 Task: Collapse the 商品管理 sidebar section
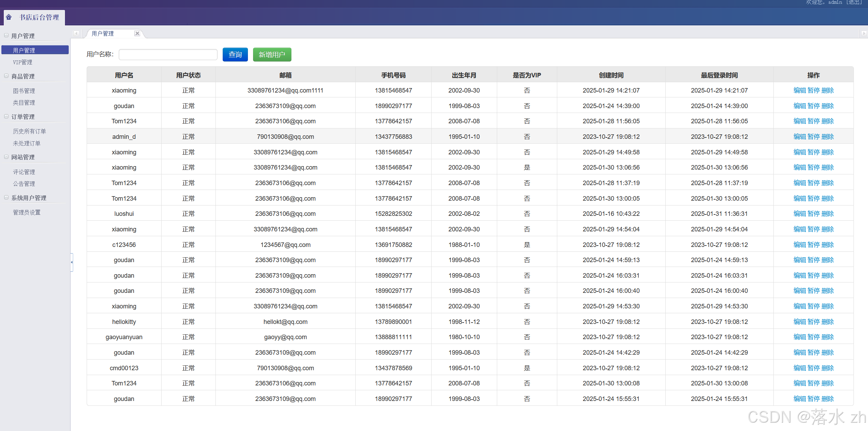pyautogui.click(x=6, y=76)
